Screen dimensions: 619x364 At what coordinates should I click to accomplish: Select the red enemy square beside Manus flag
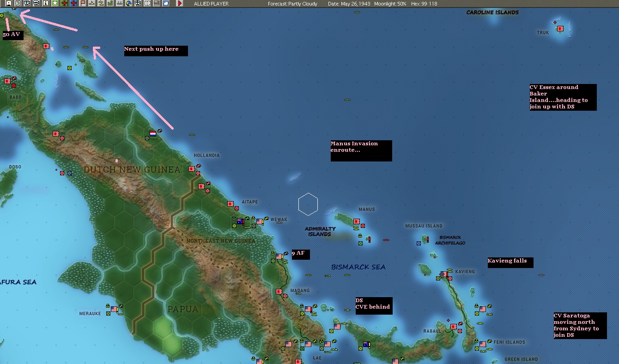[363, 226]
